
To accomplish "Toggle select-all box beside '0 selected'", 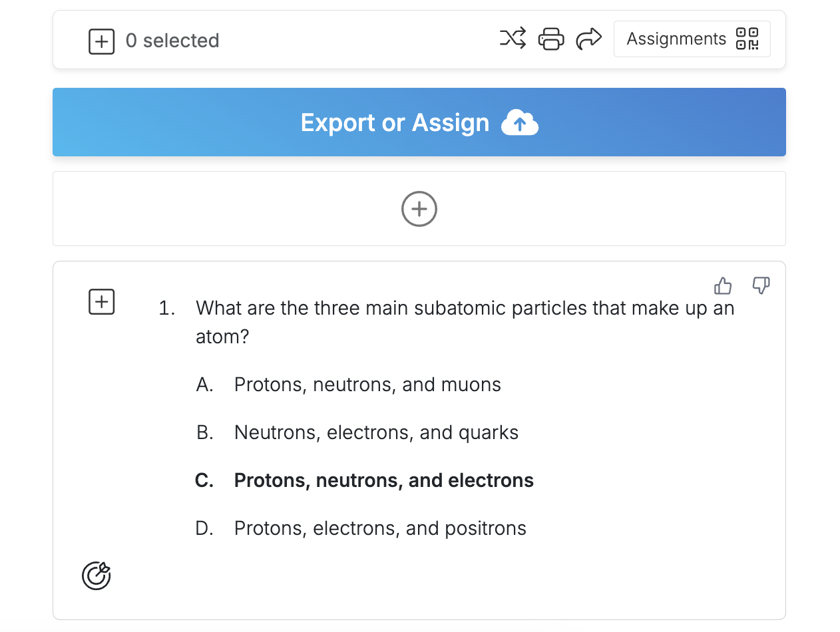I will tap(102, 41).
